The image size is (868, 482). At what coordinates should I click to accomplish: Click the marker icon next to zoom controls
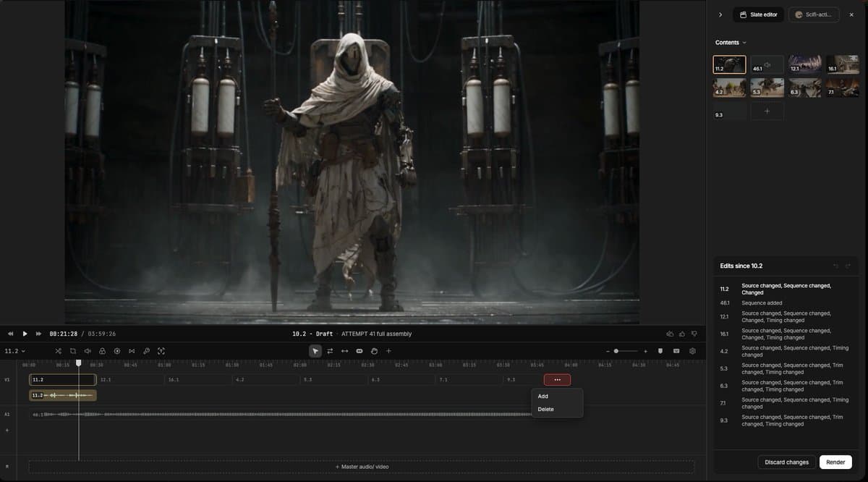tap(660, 351)
